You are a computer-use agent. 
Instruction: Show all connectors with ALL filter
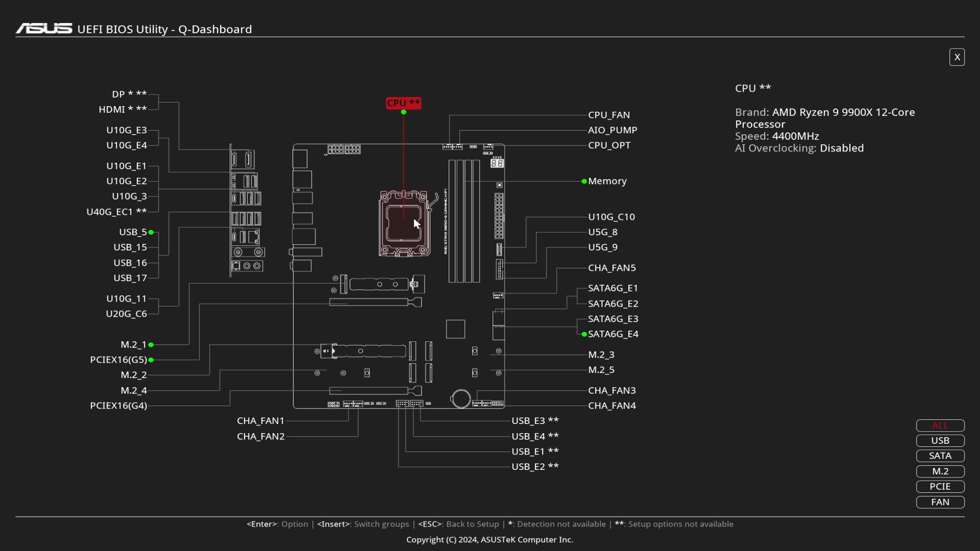coord(940,425)
